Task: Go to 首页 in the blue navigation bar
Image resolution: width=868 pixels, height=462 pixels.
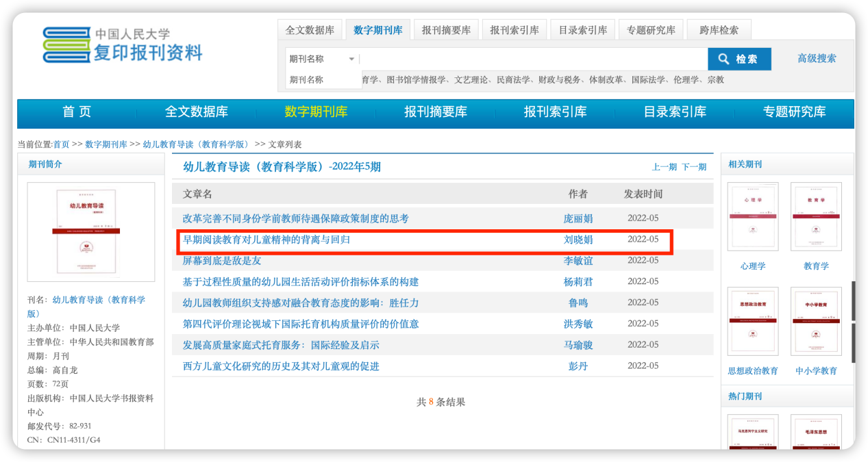Action: 77,112
